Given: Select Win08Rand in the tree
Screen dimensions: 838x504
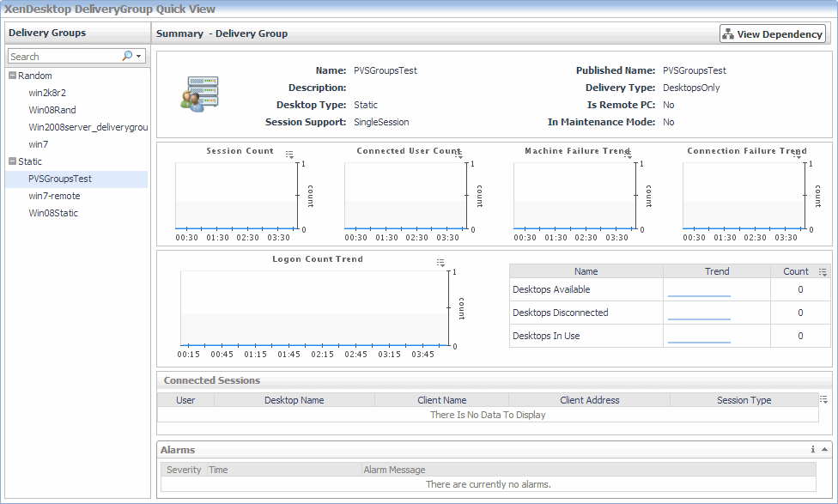Looking at the screenshot, I should coord(52,110).
